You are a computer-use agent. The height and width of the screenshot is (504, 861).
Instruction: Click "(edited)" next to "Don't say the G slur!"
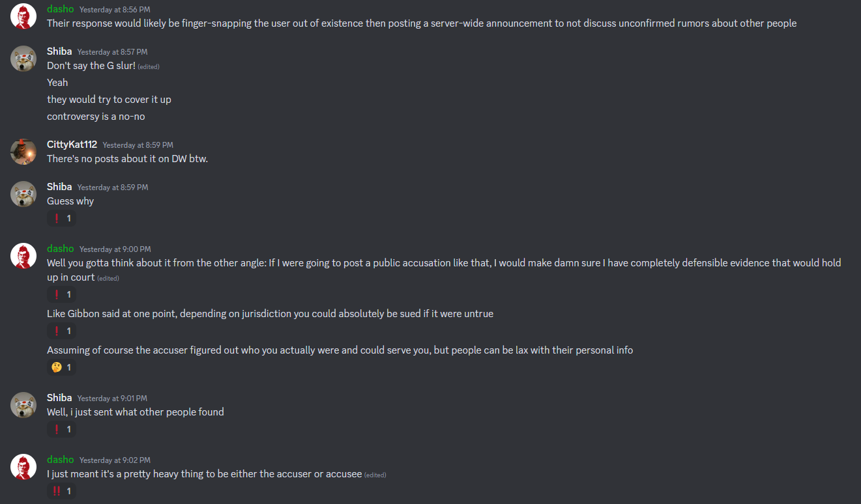[149, 66]
